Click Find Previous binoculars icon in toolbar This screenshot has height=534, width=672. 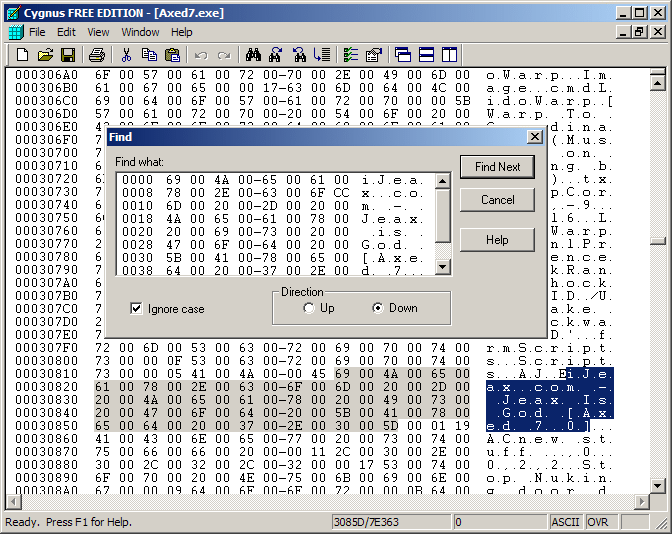coord(299,55)
